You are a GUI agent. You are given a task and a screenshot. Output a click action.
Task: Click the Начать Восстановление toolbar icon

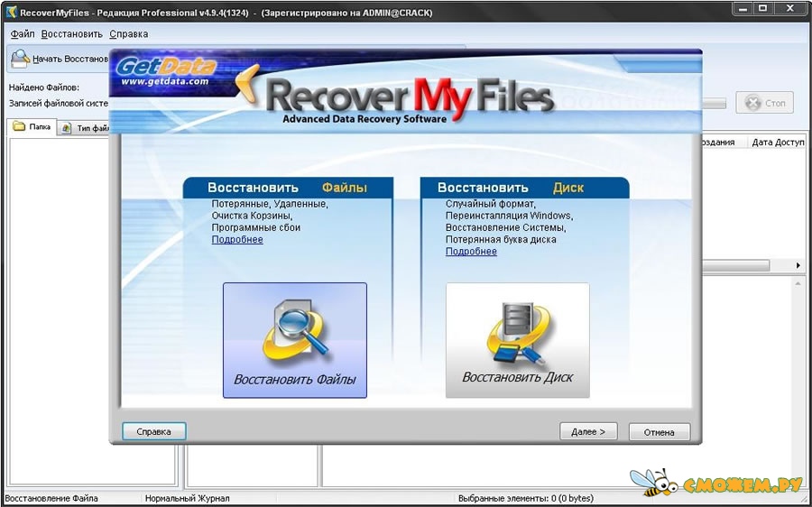21,59
